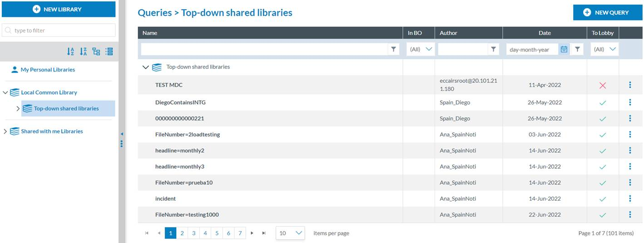Sort libraries Z to A descending
This screenshot has height=243, width=644.
[x=83, y=52]
